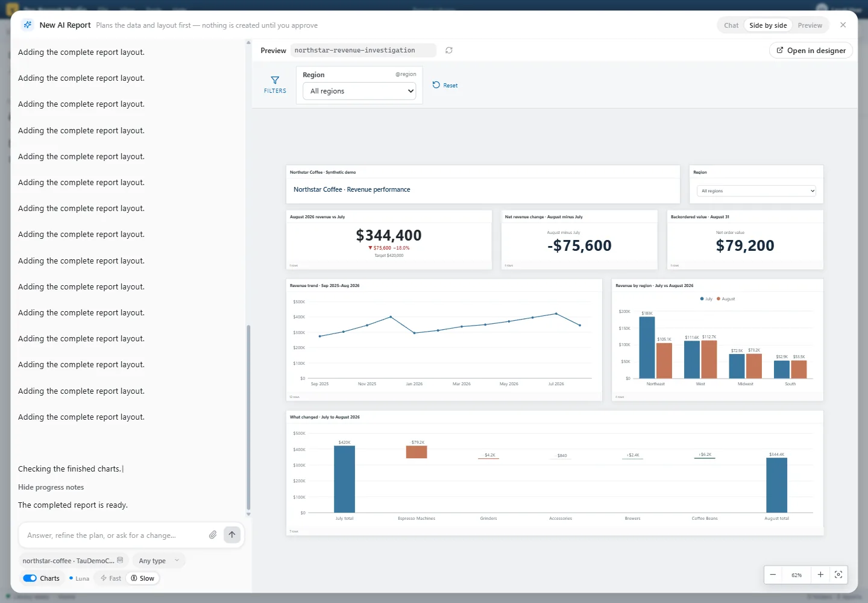Click the July legend entry in region chart
The width and height of the screenshot is (868, 603).
point(706,299)
